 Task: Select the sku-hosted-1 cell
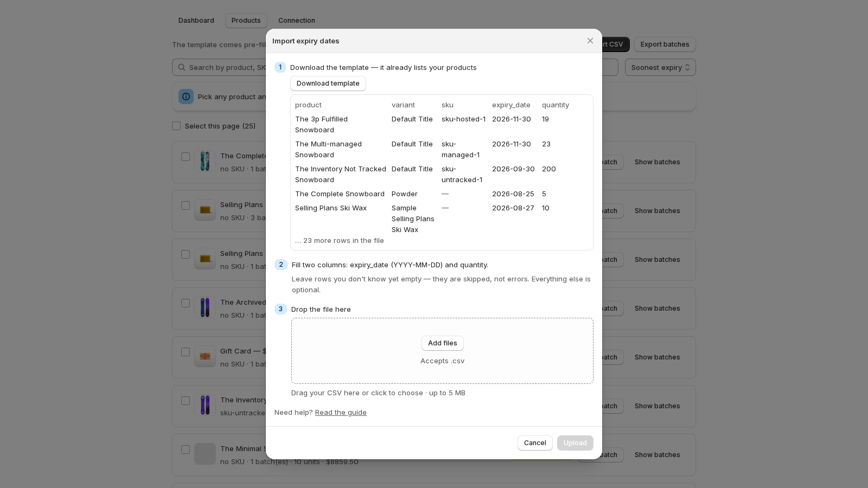click(x=463, y=119)
